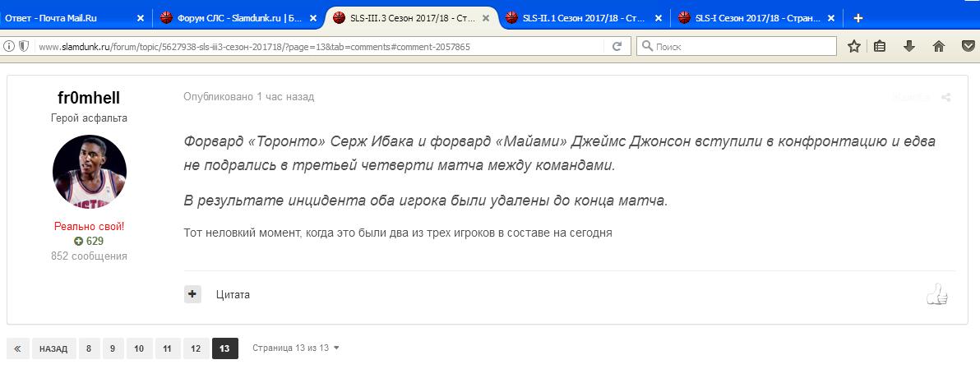Like the post with thumbs-up icon
Screen dimensions: 980x369
coord(936,295)
